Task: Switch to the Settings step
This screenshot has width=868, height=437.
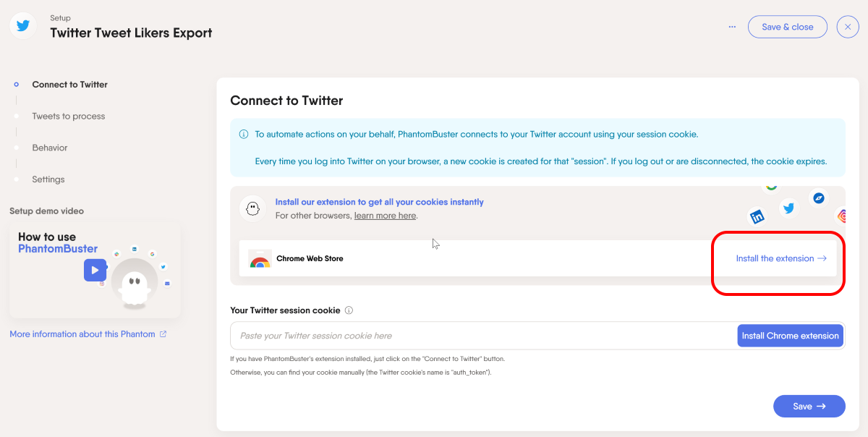Action: click(48, 179)
